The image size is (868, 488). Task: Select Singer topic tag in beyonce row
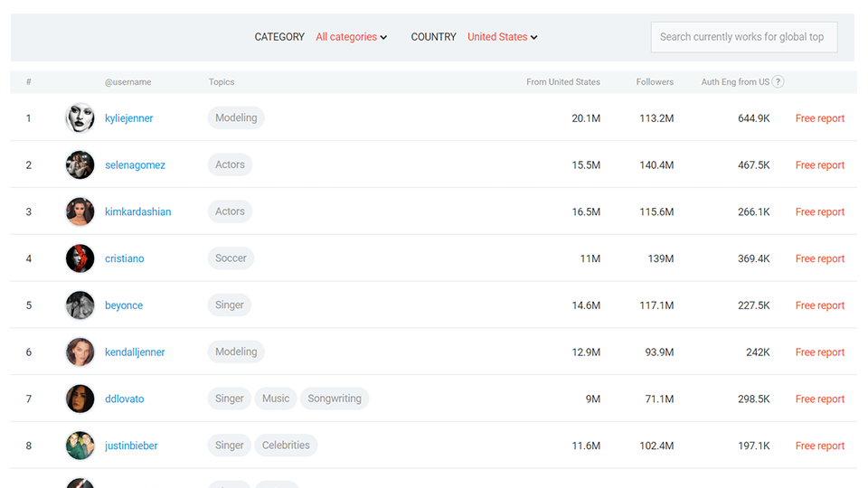point(229,305)
